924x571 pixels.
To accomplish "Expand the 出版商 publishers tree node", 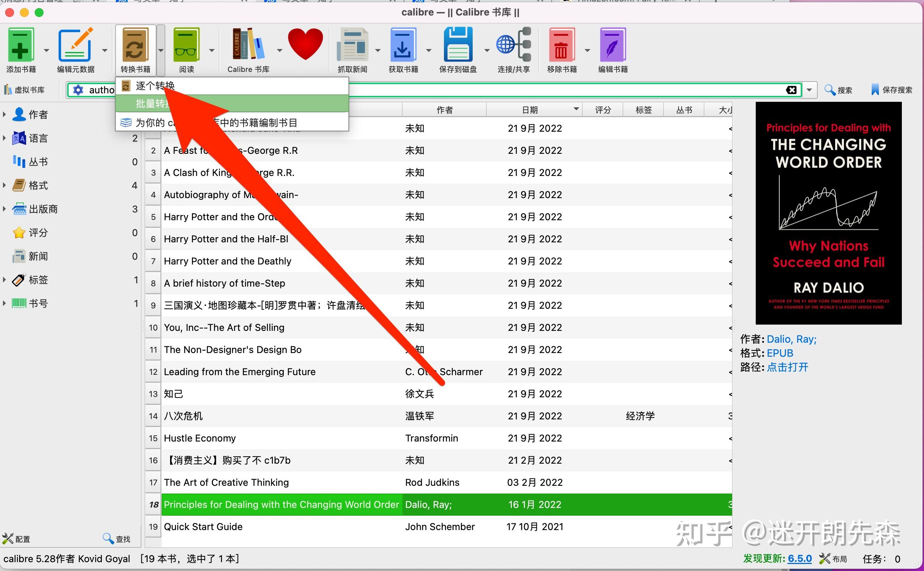I will [x=4, y=209].
